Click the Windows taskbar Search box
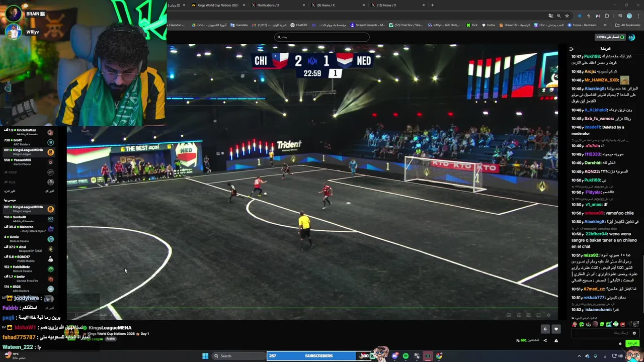The width and height of the screenshot is (644, 362). 238,356
